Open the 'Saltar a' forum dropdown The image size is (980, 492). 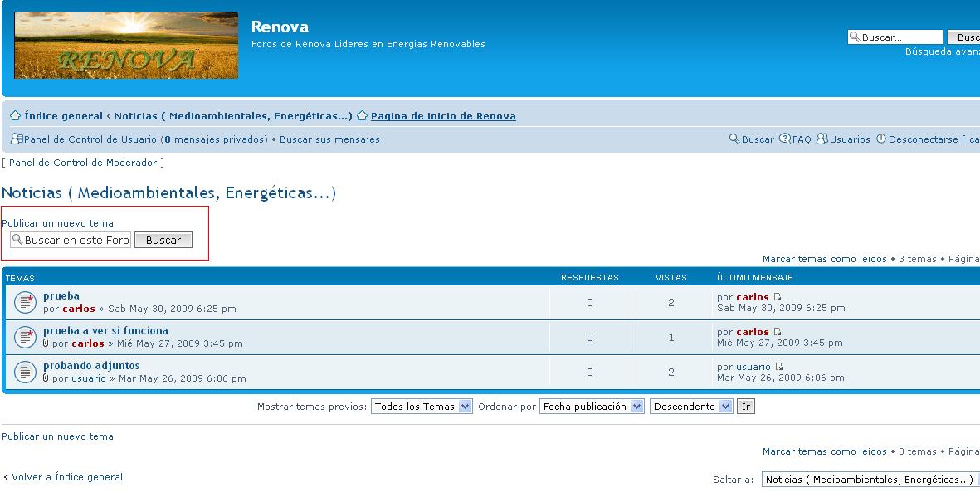(870, 480)
